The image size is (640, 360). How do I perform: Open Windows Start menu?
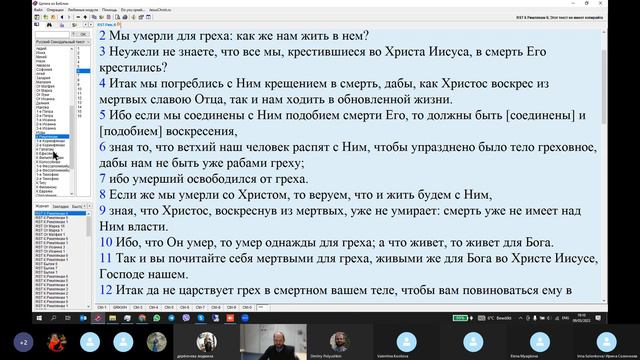tap(39, 318)
